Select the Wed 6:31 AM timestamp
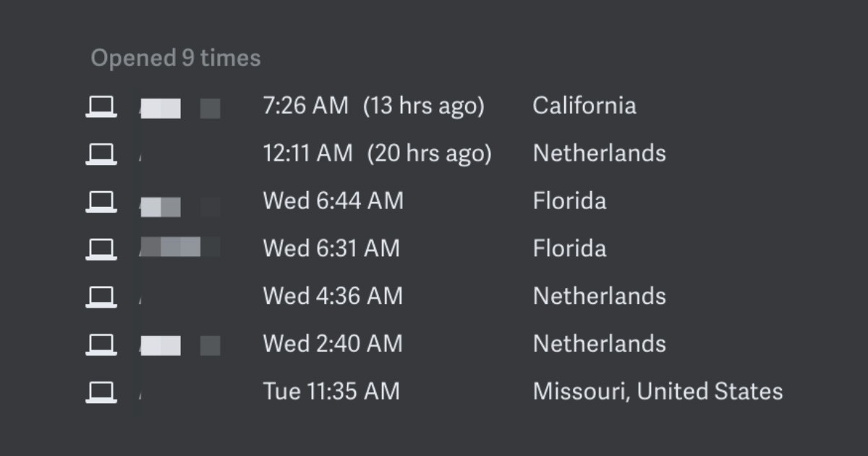Viewport: 868px width, 456px height. [x=331, y=248]
